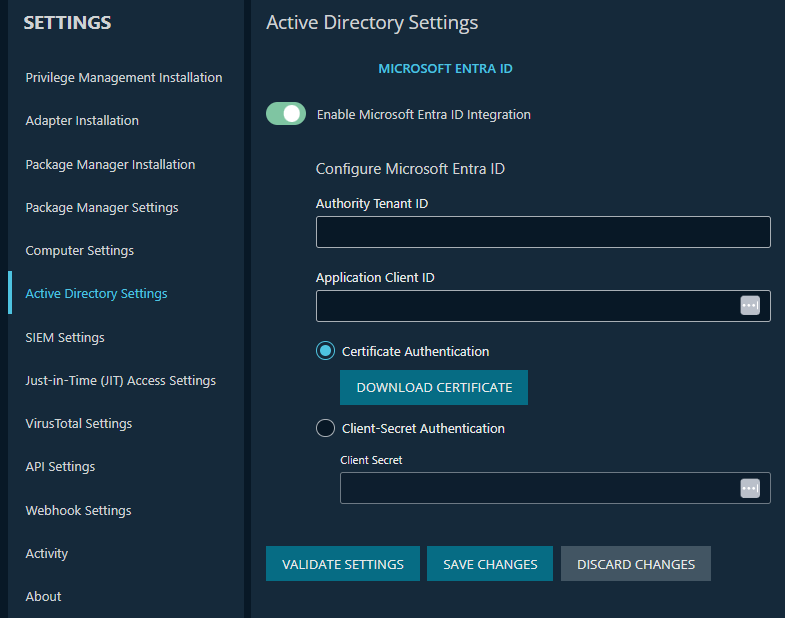The image size is (785, 618).
Task: Focus the Application Client ID input
Action: pyautogui.click(x=543, y=306)
